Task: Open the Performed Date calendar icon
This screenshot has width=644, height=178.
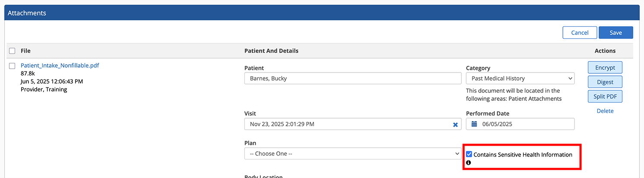Action: click(x=474, y=124)
